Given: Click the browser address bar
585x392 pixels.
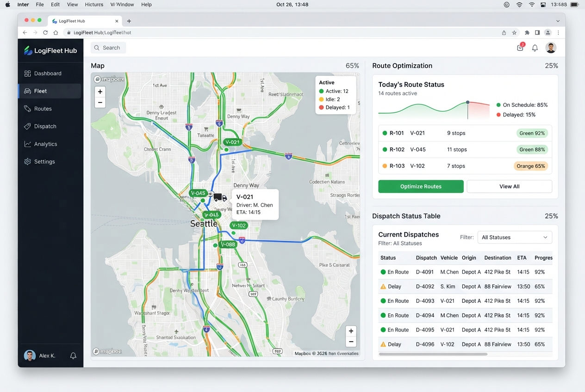Looking at the screenshot, I should (x=280, y=33).
